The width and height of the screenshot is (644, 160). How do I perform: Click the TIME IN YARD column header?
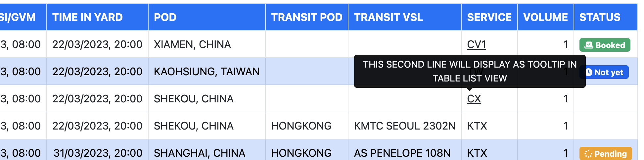pyautogui.click(x=87, y=17)
